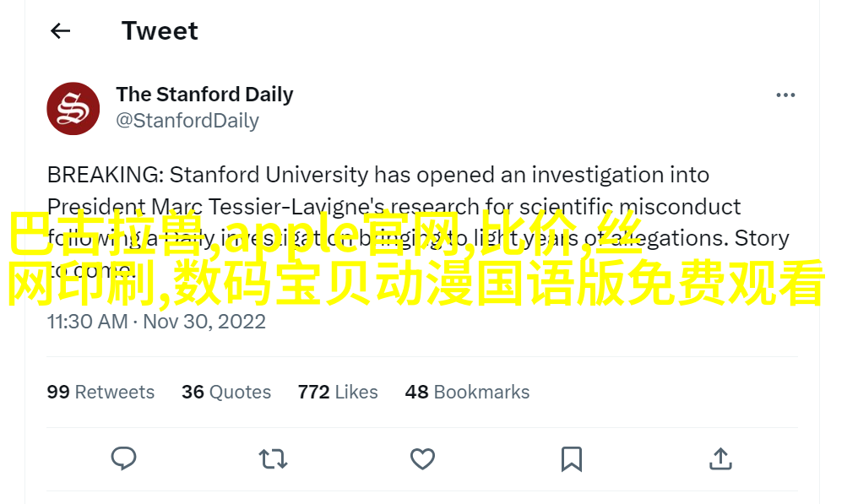Go back using the left arrow
Image resolution: width=858 pixels, height=504 pixels.
(60, 30)
